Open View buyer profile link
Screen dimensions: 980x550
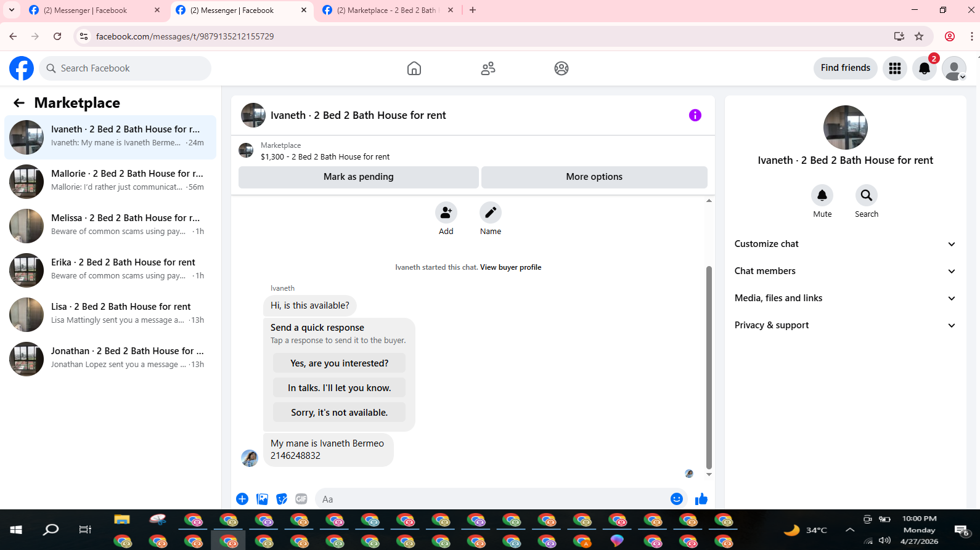click(510, 267)
